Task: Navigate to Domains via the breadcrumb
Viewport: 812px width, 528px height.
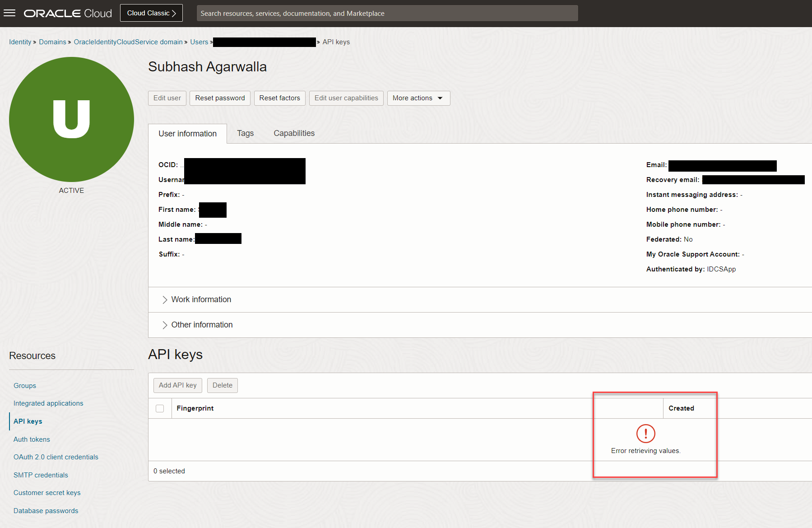Action: point(52,42)
